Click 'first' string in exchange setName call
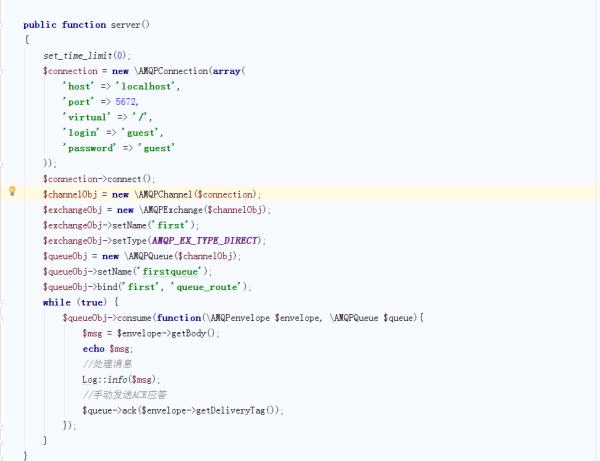Screen dimensions: 600x461 (x=172, y=225)
